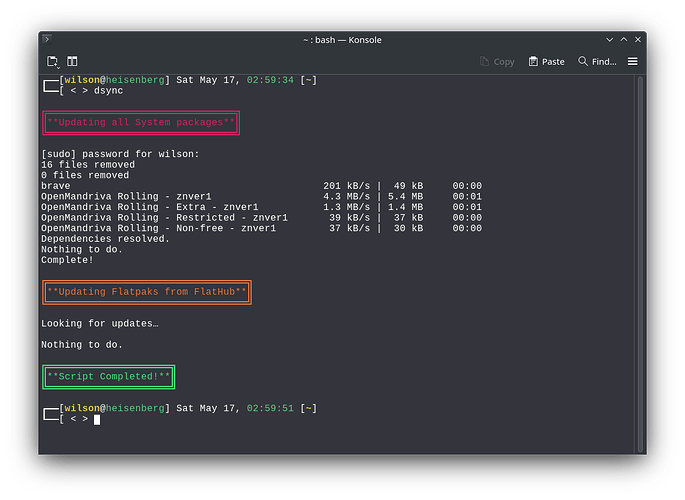Click the cursor at the last prompt

pos(97,420)
